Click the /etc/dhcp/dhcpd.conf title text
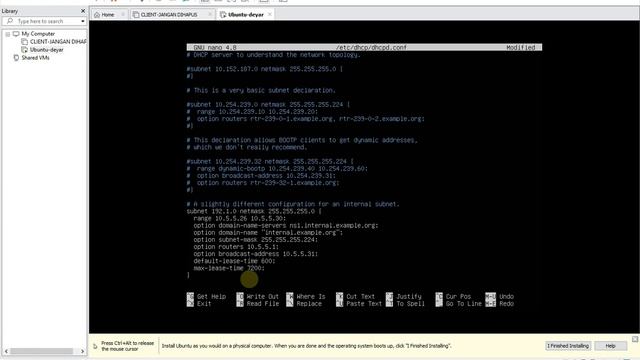This screenshot has width=640, height=360. coord(371,47)
